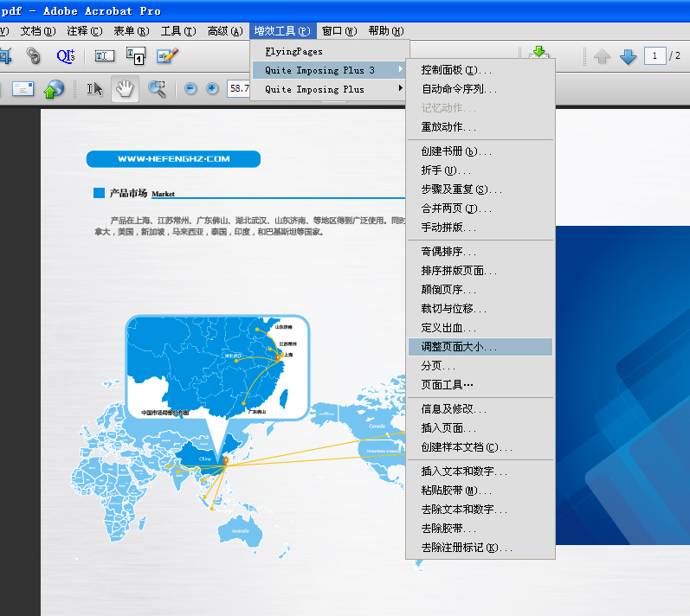The width and height of the screenshot is (690, 616).
Task: Choose 奇偶排序... menu item
Action: (x=480, y=252)
